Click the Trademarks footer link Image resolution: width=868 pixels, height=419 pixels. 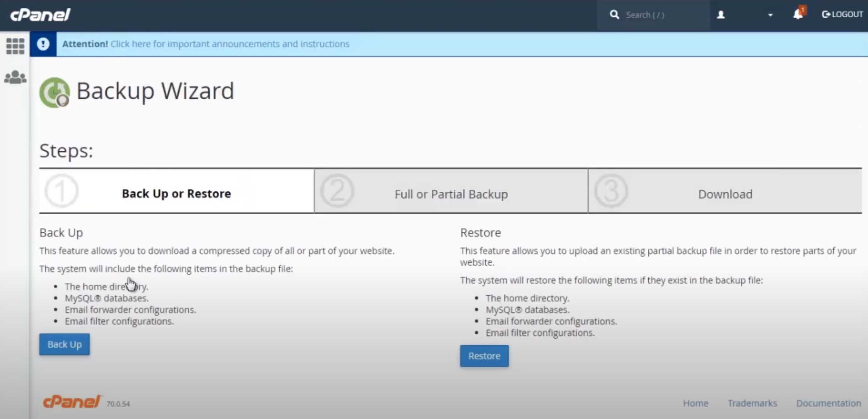tap(752, 403)
